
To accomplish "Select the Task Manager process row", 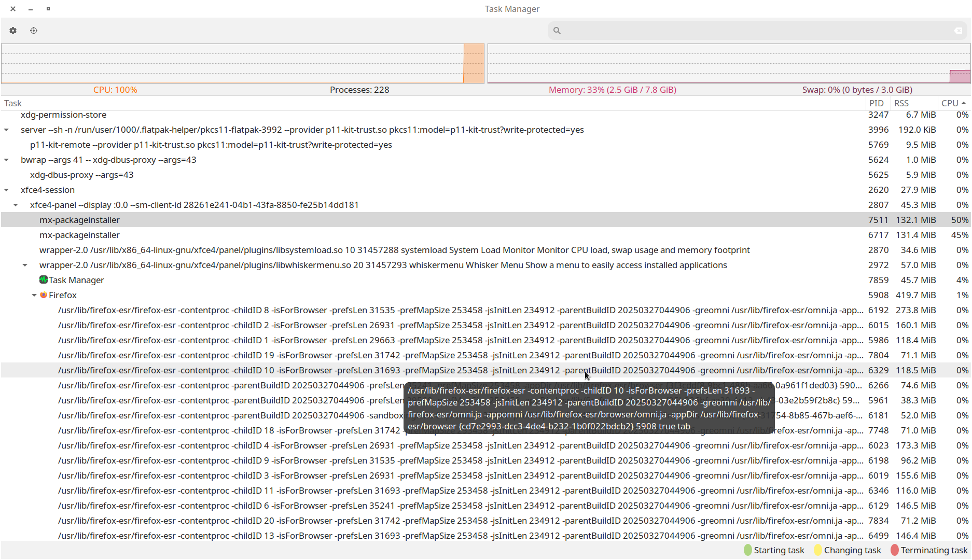I will pos(485,280).
